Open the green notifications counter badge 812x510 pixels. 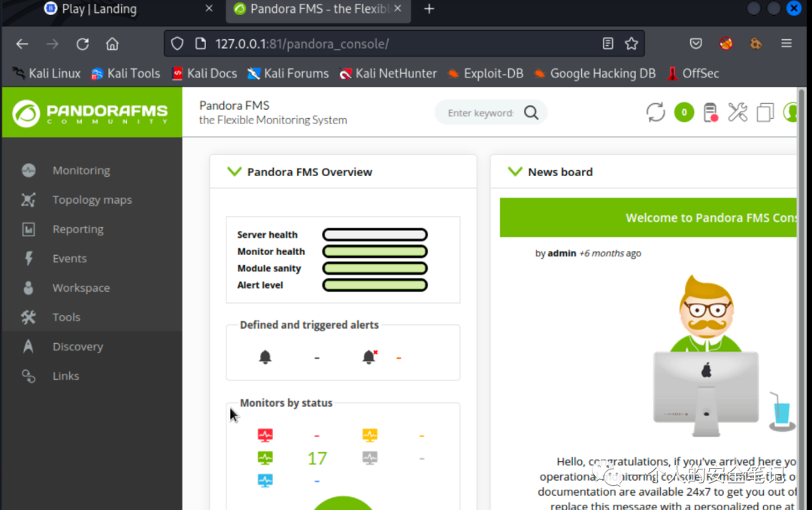[x=684, y=113]
